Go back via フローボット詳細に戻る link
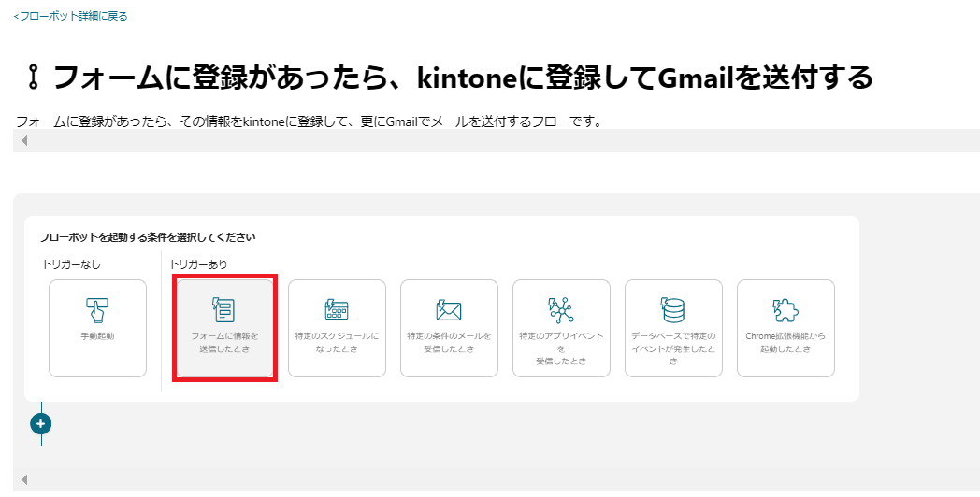 coord(71,16)
